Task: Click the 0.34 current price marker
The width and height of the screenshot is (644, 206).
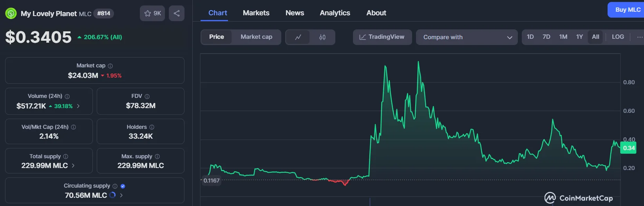Action: (629, 148)
